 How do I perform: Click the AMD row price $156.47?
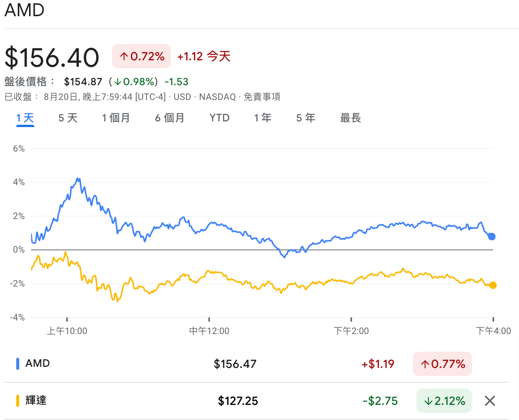(235, 364)
